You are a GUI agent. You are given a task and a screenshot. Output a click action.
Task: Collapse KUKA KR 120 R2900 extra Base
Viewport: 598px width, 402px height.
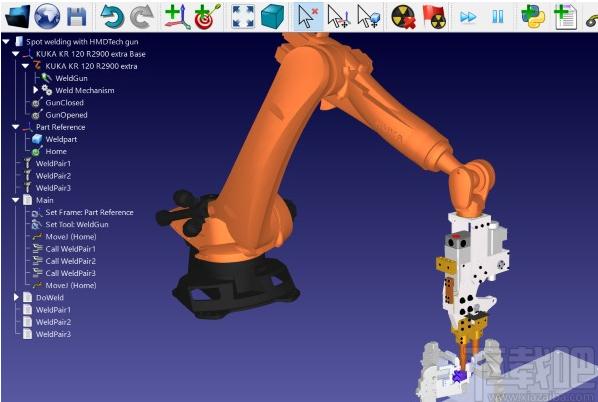click(15, 54)
